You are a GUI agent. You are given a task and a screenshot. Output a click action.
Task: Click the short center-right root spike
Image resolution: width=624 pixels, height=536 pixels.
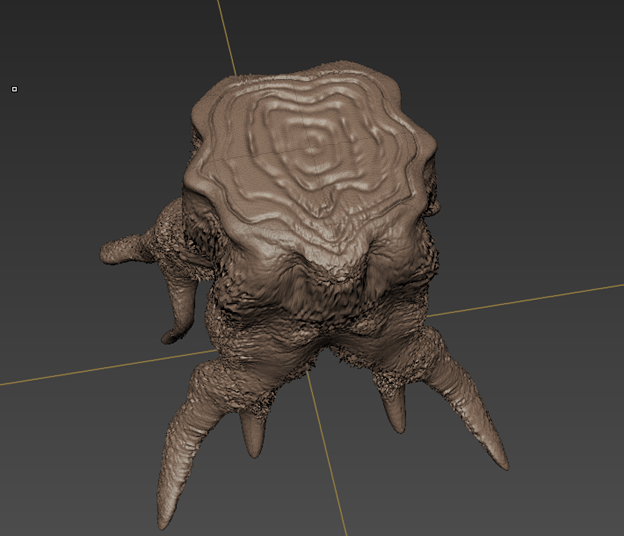click(395, 410)
